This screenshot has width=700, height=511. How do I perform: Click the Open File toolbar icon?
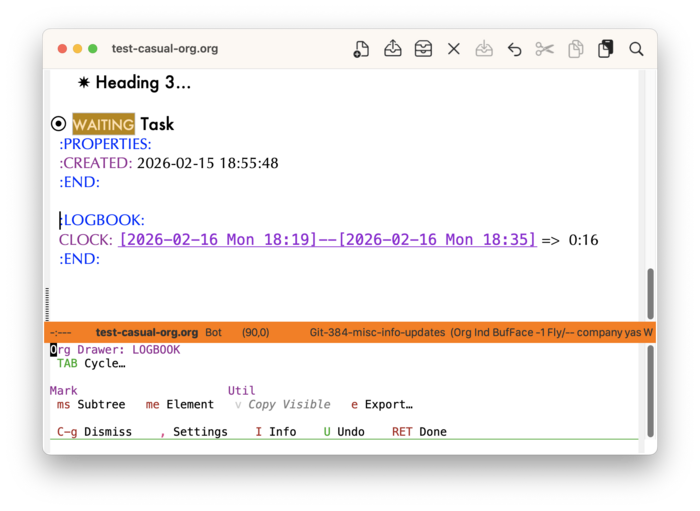point(393,49)
